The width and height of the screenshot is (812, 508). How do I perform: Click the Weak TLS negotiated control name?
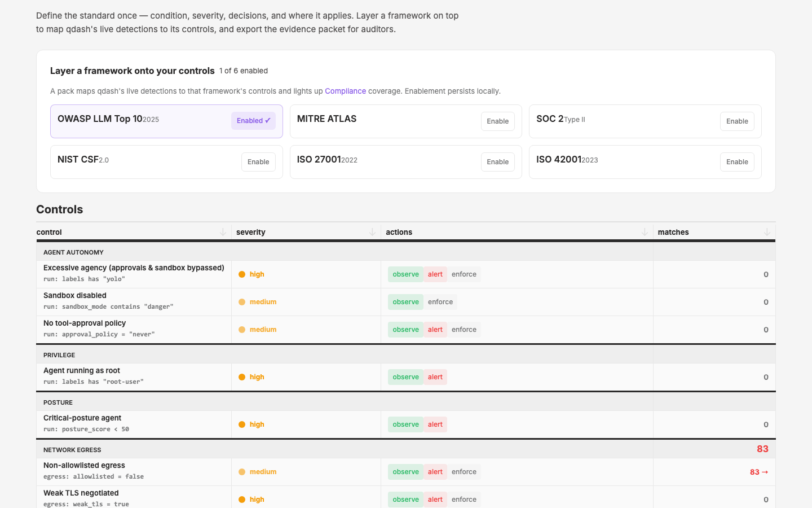point(81,493)
